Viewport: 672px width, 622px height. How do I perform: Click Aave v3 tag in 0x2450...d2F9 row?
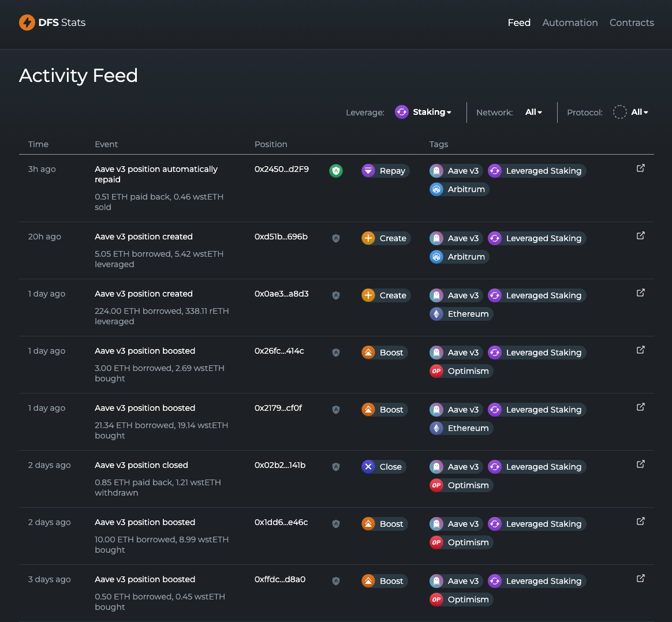click(x=456, y=170)
